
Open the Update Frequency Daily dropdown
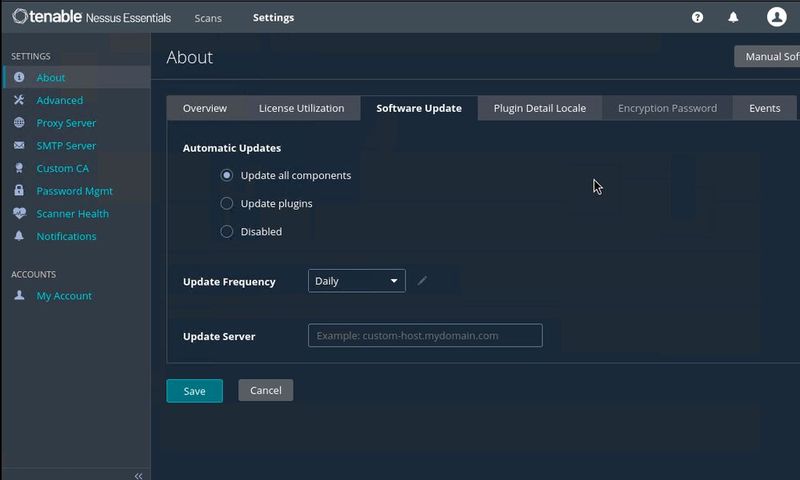pos(357,281)
